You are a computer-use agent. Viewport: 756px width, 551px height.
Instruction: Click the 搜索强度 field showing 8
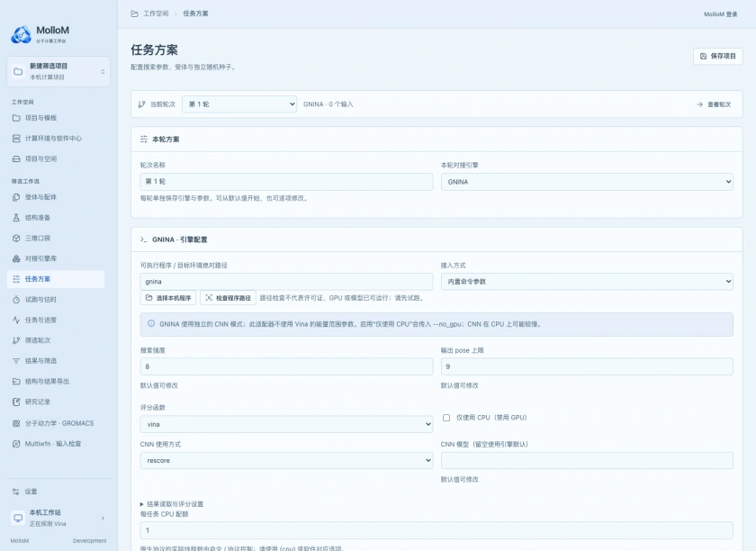coord(286,366)
